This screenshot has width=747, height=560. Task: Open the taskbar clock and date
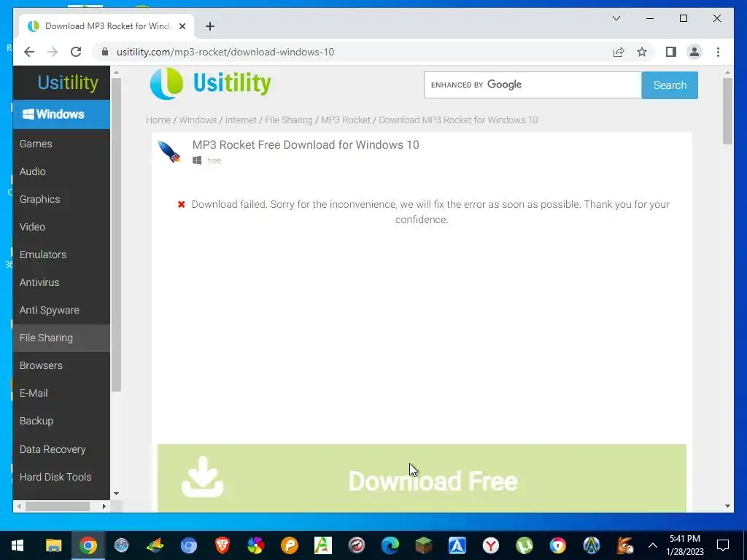[x=685, y=545]
